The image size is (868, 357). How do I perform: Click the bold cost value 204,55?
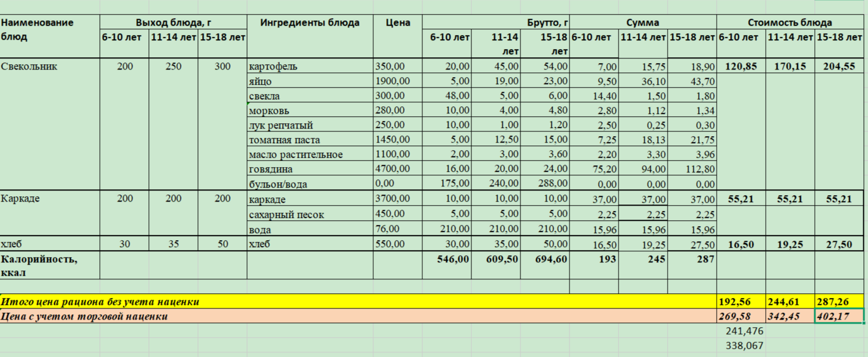point(839,67)
